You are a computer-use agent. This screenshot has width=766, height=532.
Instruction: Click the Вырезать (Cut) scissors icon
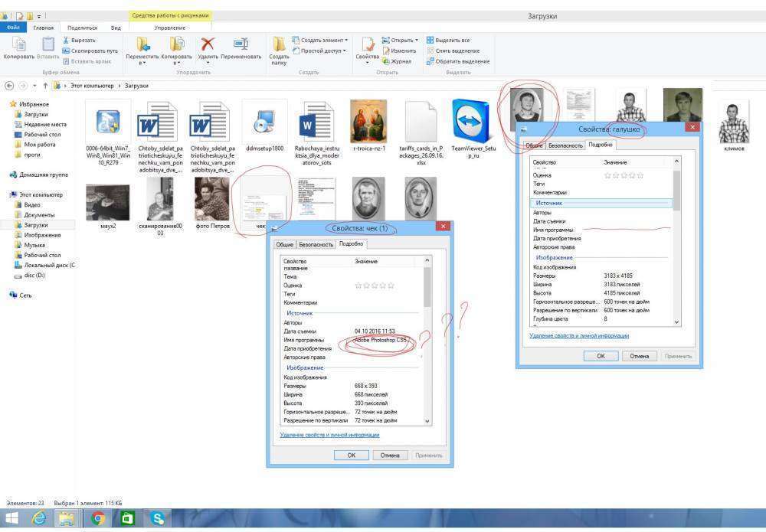[67, 40]
